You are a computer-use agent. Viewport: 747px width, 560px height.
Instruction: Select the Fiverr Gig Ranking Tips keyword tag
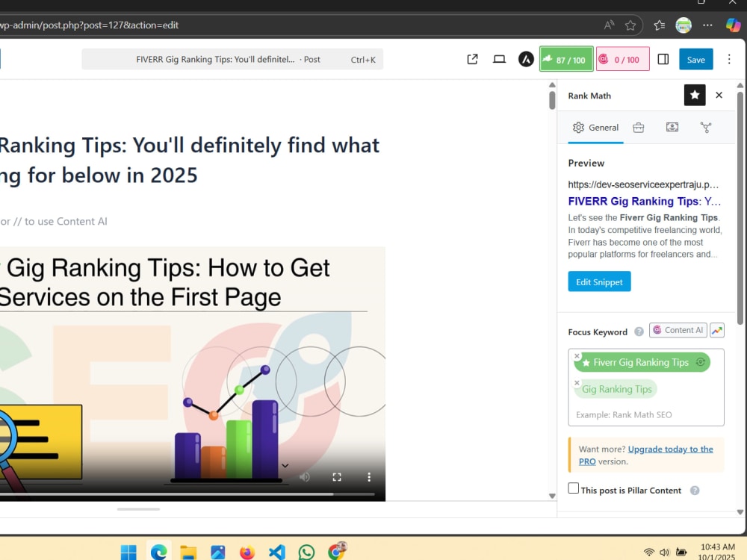point(641,363)
